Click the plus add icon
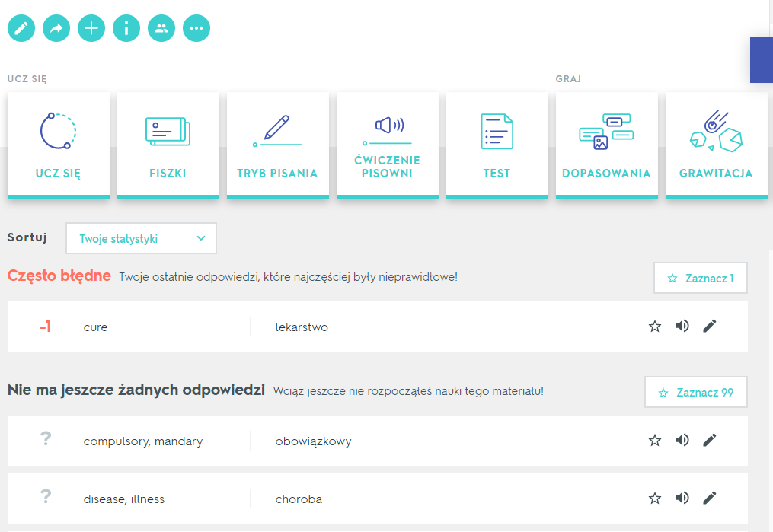Viewport: 773px width, 532px height. pos(91,29)
